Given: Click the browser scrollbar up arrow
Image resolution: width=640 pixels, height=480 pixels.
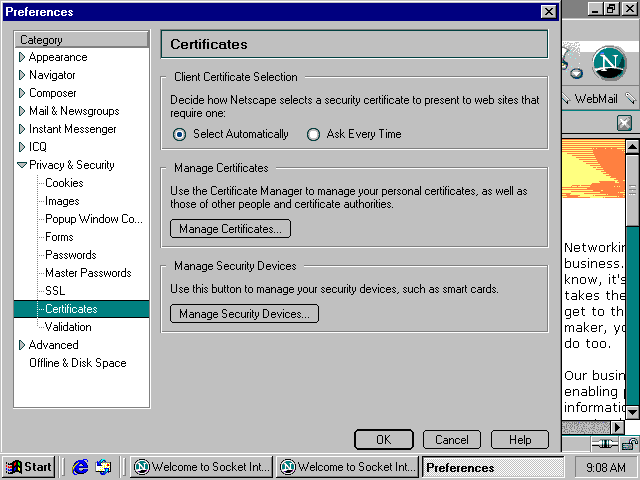Looking at the screenshot, I should click(x=632, y=147).
